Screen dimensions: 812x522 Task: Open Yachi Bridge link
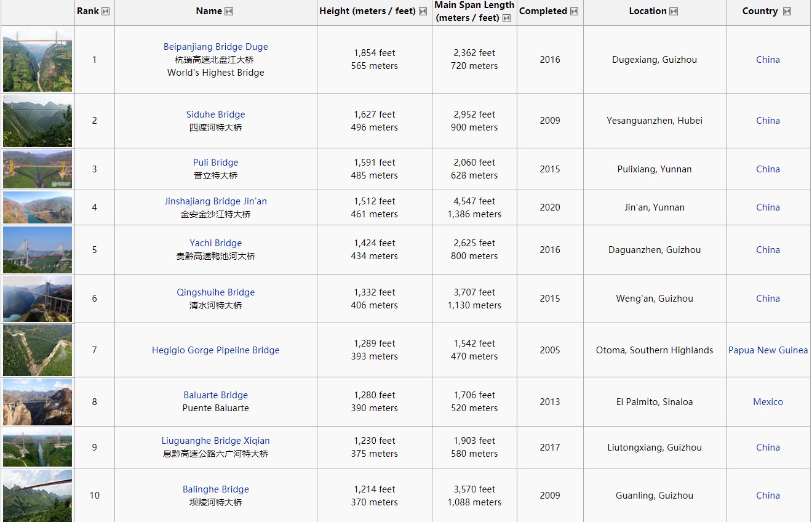point(216,243)
